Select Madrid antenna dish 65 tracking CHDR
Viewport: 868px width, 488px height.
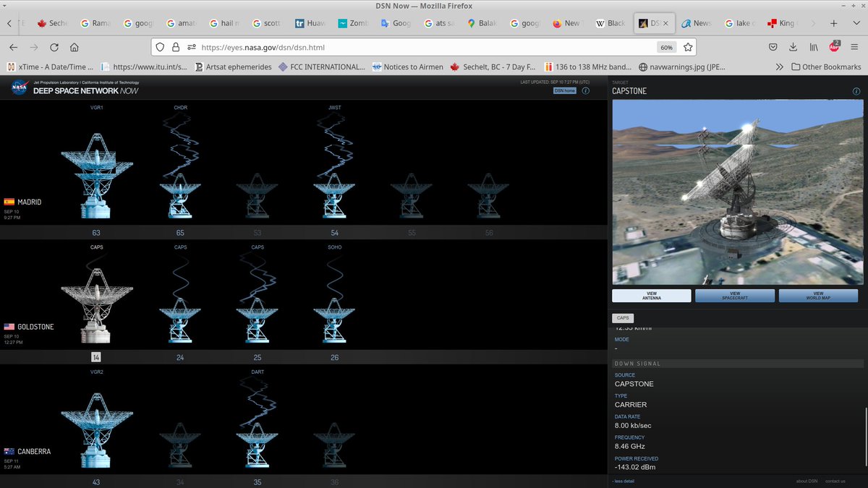coord(180,195)
